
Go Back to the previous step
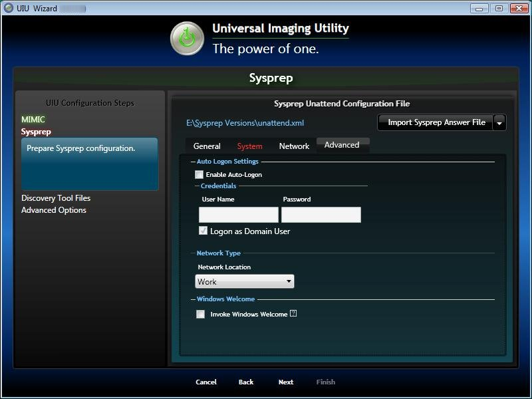[246, 382]
